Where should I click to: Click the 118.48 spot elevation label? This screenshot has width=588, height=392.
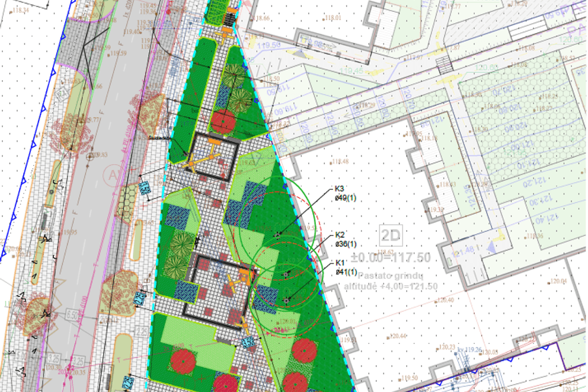click(340, 162)
